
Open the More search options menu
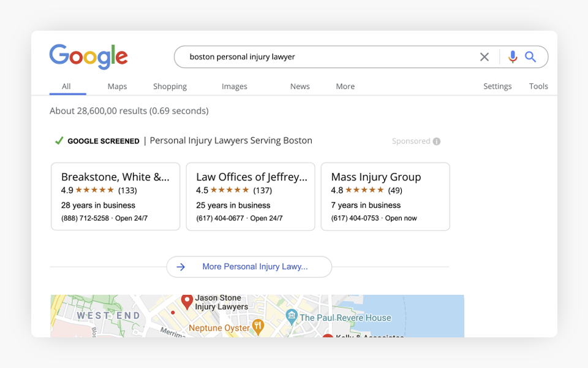click(345, 86)
